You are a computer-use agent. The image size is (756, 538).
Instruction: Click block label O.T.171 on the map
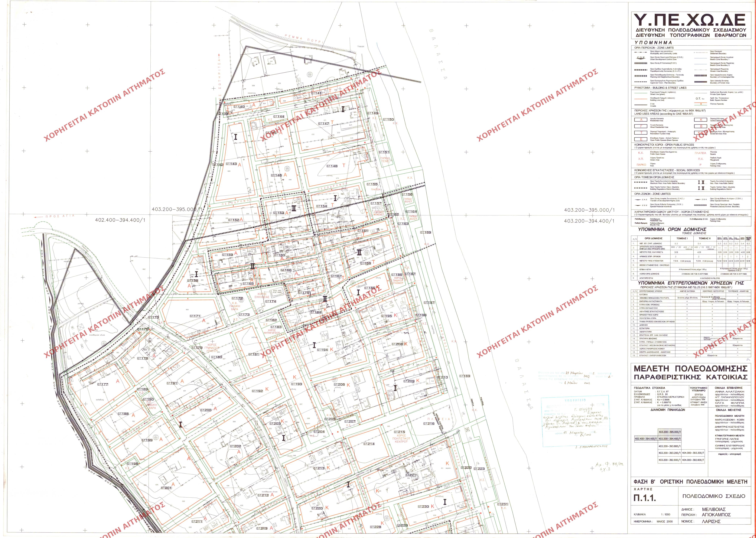point(196,316)
